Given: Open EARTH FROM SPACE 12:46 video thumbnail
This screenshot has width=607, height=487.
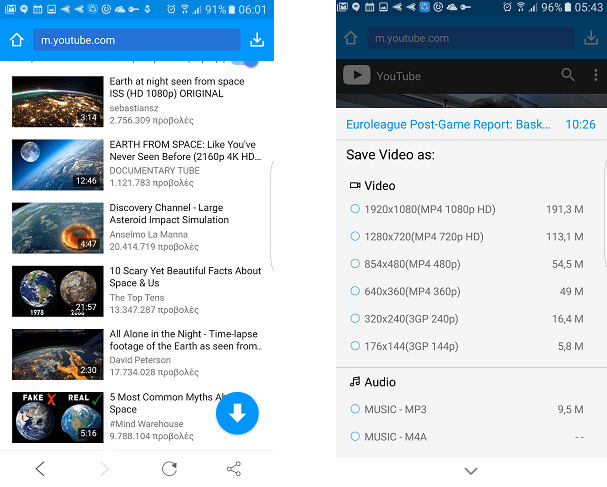Looking at the screenshot, I should pos(58,165).
